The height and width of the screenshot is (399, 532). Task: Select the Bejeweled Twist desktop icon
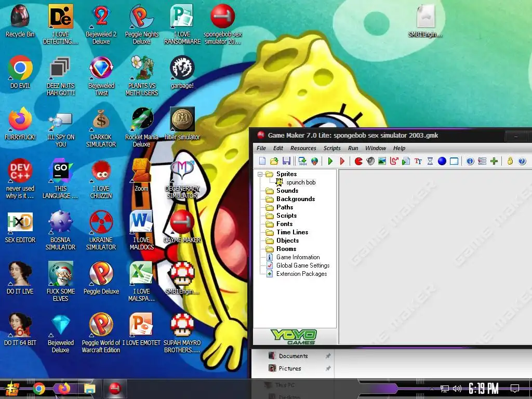(x=101, y=76)
